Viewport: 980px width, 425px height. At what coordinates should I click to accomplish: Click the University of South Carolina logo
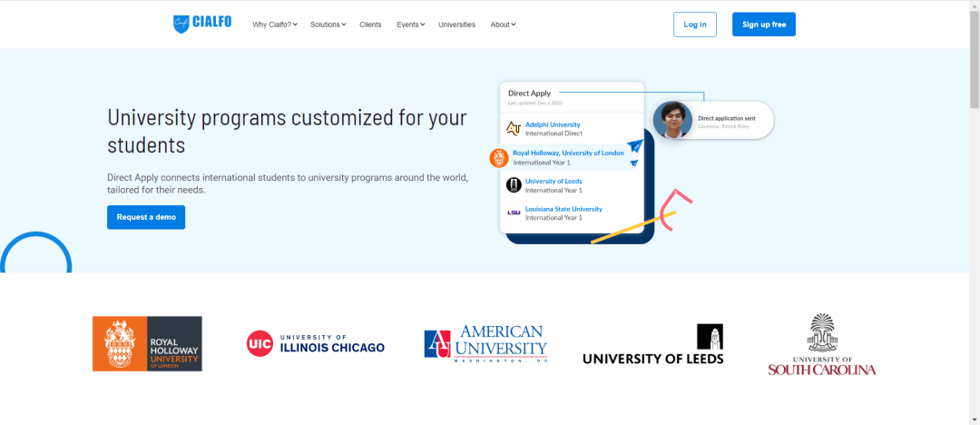822,344
